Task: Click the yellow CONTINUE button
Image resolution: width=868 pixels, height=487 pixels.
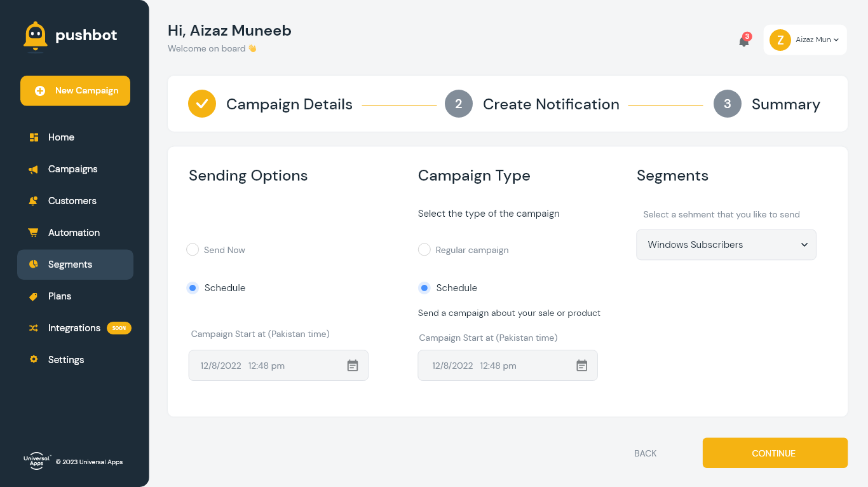Action: [775, 453]
